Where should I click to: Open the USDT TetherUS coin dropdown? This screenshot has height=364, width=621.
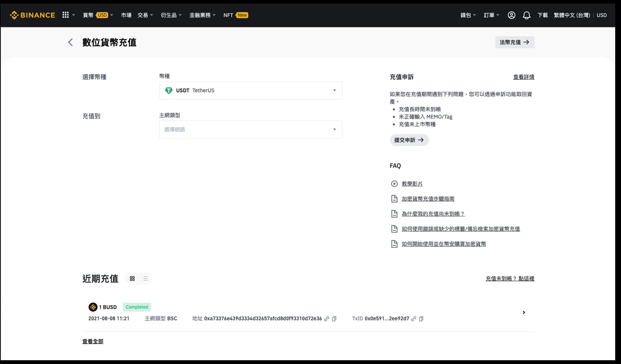pyautogui.click(x=251, y=90)
